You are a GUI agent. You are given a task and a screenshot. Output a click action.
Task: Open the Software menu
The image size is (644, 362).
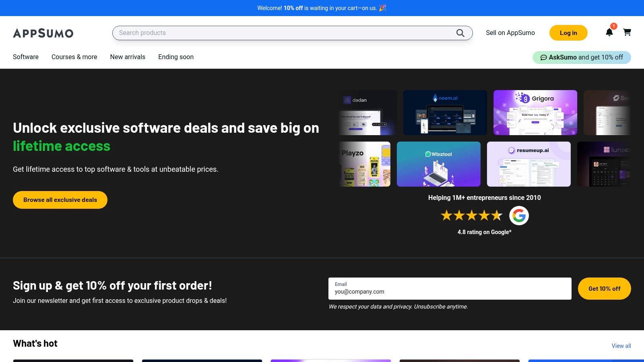click(26, 57)
